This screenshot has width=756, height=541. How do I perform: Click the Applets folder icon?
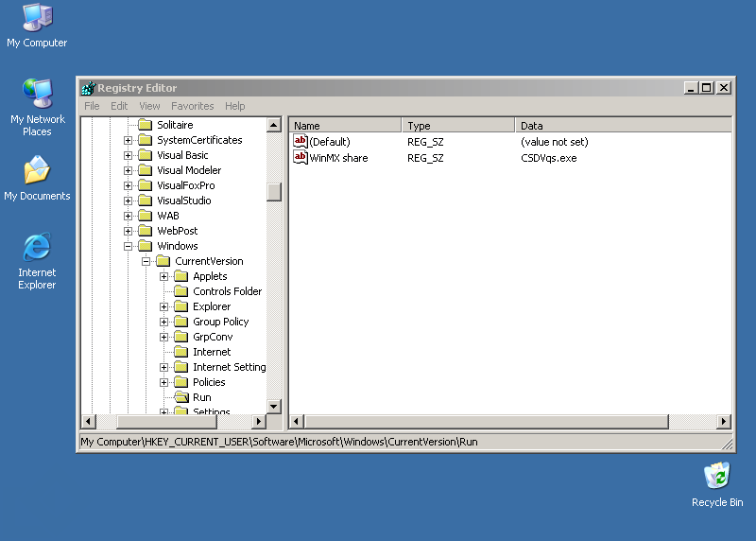180,276
